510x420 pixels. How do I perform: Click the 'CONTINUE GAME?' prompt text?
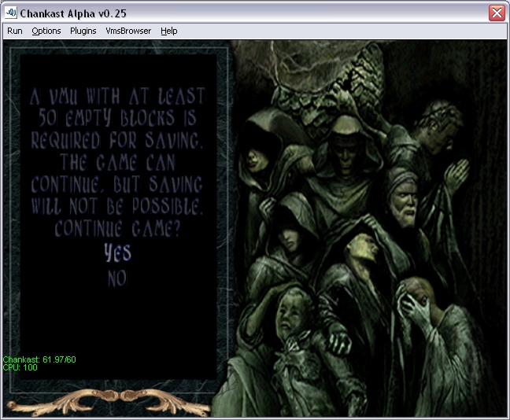coord(117,229)
